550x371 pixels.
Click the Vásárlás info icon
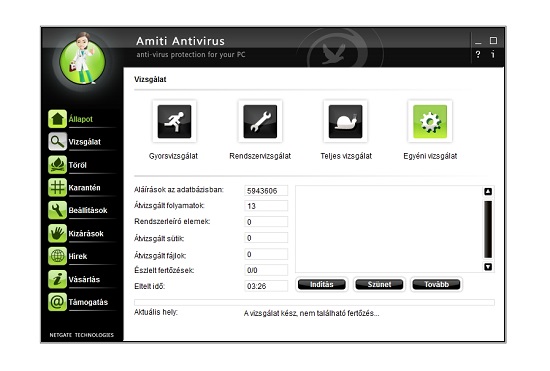coord(57,279)
